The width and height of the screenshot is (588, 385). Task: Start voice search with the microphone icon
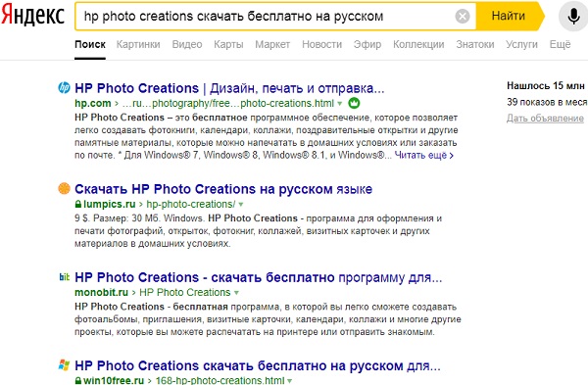[x=573, y=16]
